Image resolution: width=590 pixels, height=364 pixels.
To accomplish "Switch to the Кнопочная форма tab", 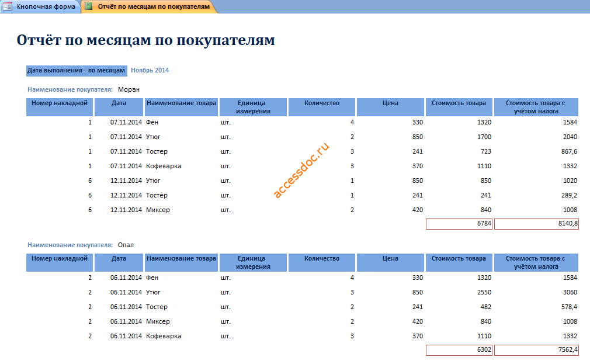I will 40,6.
